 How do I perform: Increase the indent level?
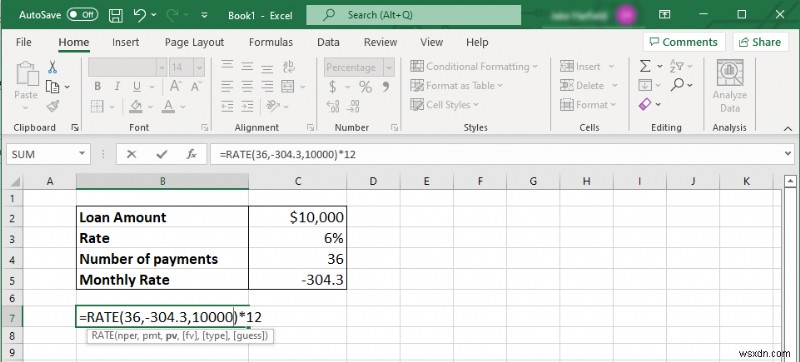[247, 106]
